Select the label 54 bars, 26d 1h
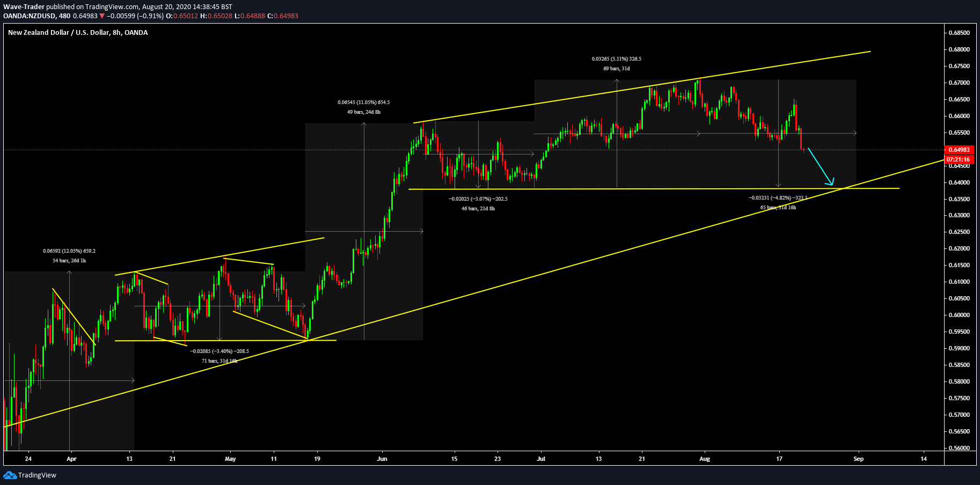Screen dimensions: 980x485 tap(69, 261)
